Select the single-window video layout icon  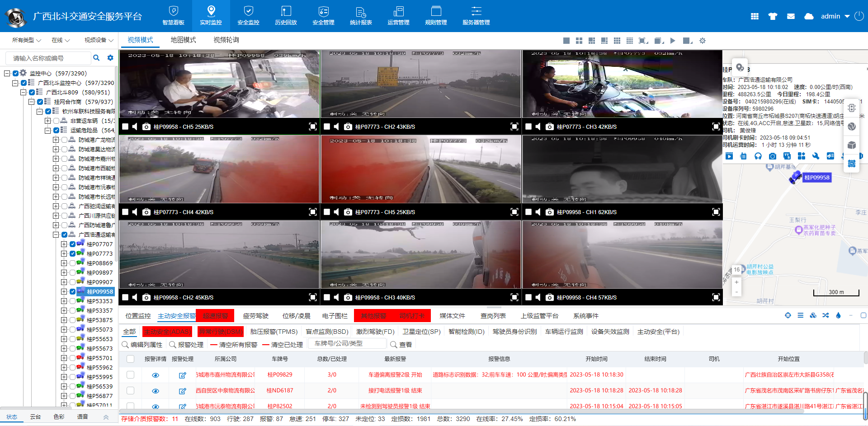566,41
